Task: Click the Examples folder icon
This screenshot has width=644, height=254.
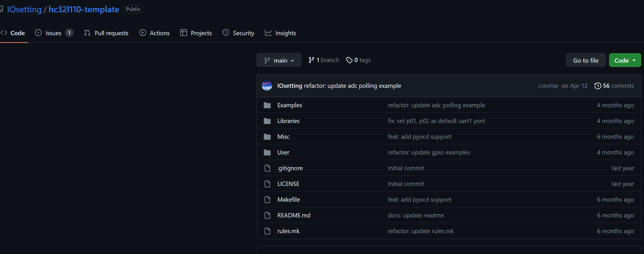Action: [x=267, y=105]
